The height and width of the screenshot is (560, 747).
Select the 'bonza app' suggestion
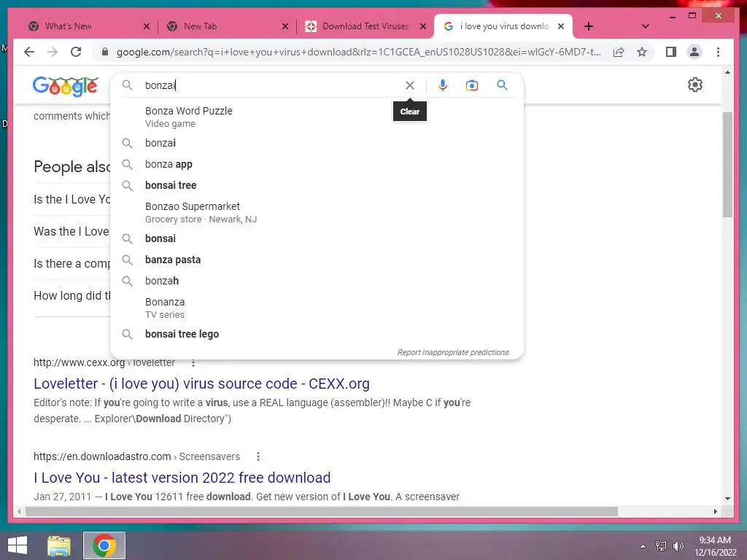[317, 164]
